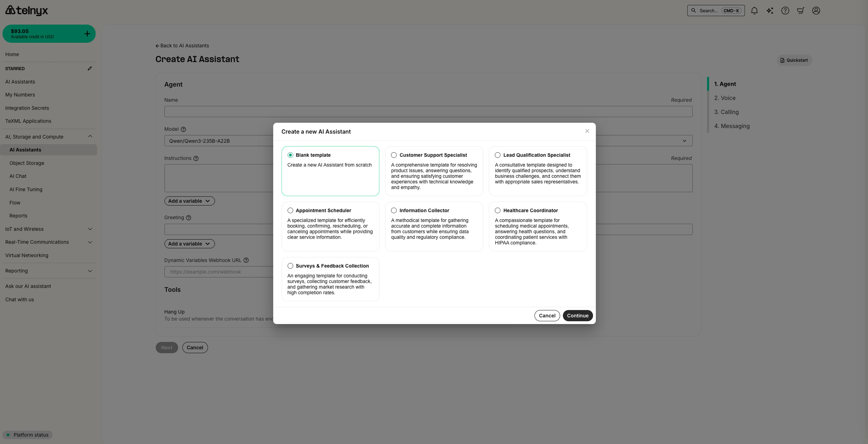Open the shopping cart icon
Screen dimensions: 868x444
(800, 10)
